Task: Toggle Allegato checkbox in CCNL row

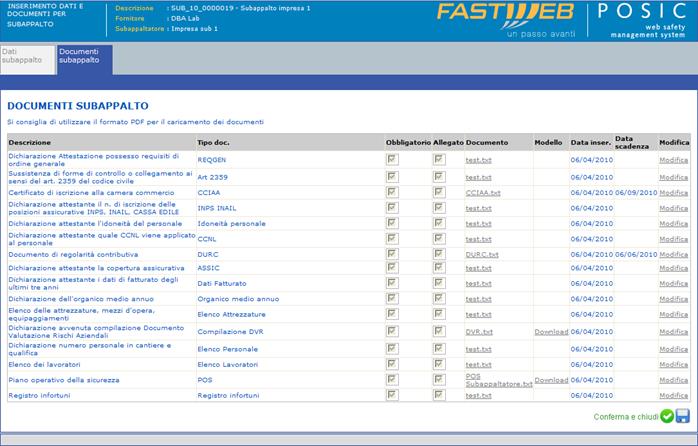Action: coord(439,239)
